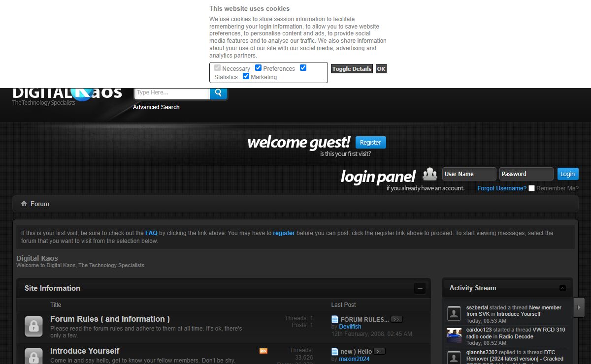Click the Today, 08:52 AM timestamp
The width and height of the screenshot is (591, 364).
tap(486, 343)
